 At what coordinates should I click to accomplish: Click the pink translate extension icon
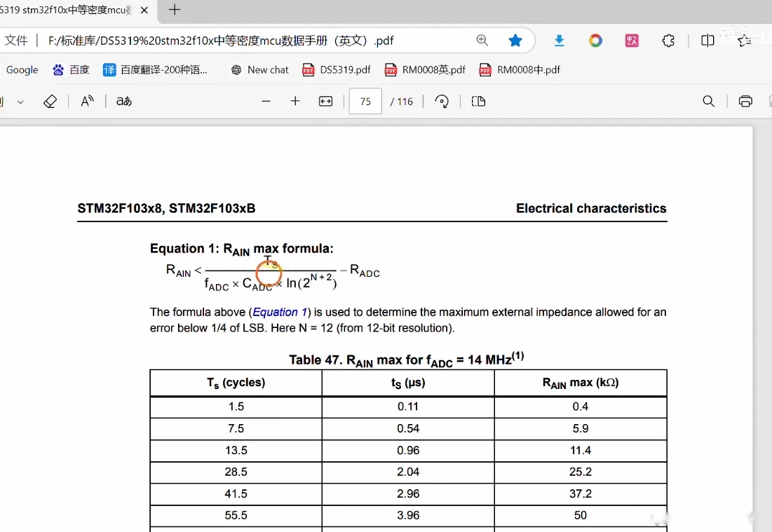click(x=632, y=41)
